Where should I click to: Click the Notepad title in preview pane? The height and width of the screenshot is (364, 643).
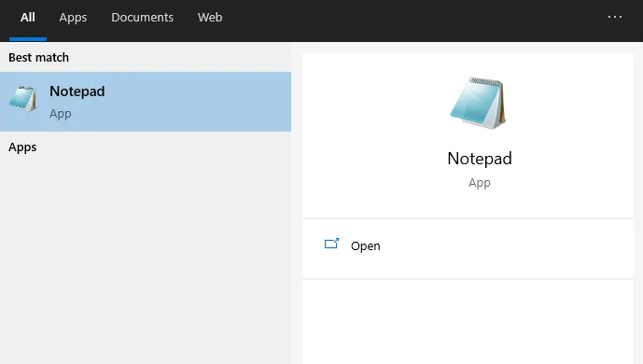coord(480,159)
